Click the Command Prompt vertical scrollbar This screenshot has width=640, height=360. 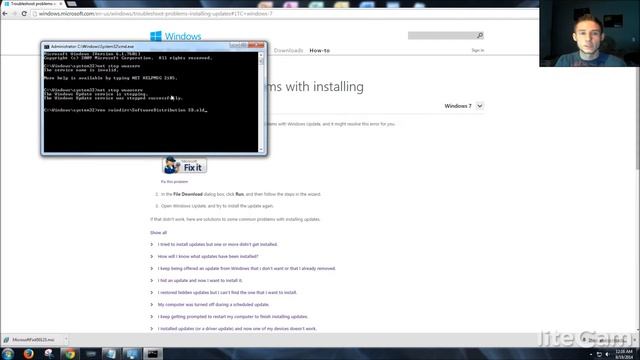(x=261, y=102)
